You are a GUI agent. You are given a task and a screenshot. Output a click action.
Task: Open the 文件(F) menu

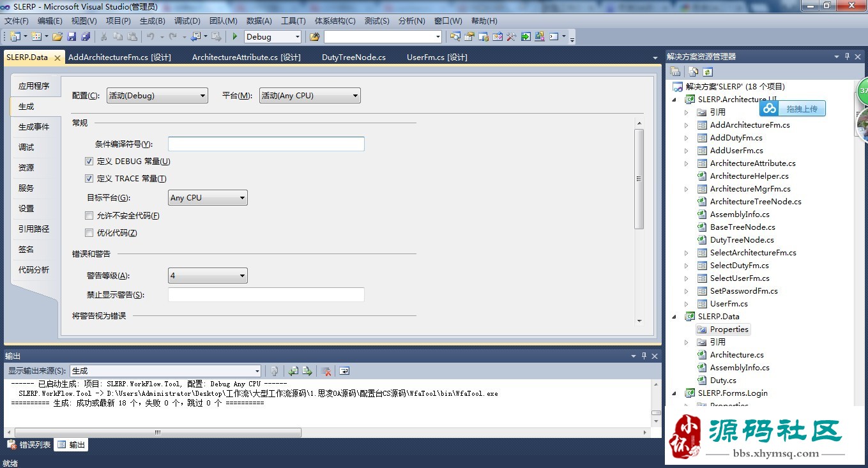tap(17, 21)
